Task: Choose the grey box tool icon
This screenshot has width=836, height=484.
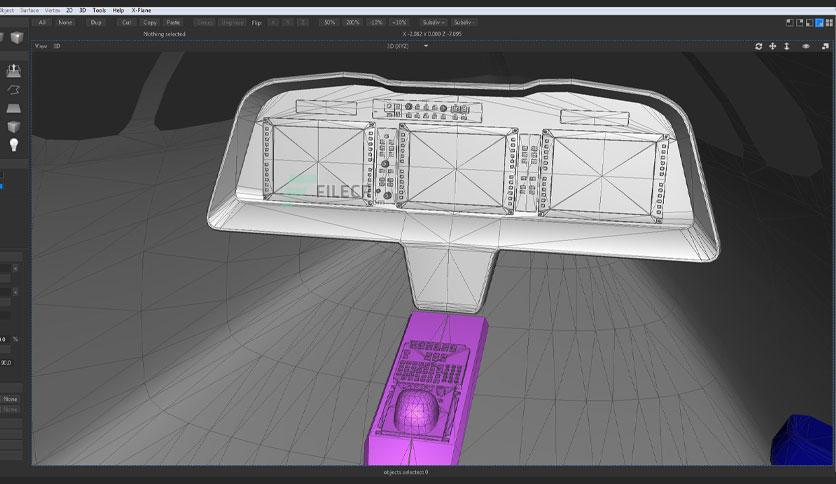Action: (14, 126)
